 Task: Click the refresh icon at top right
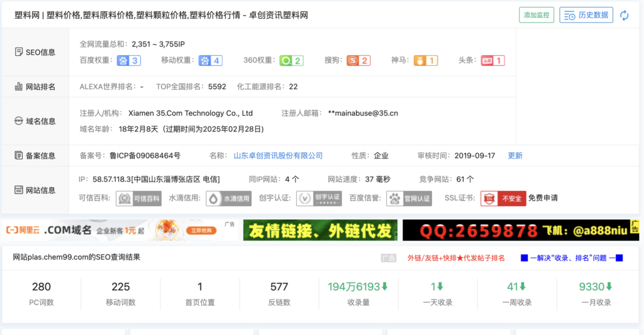click(x=625, y=15)
